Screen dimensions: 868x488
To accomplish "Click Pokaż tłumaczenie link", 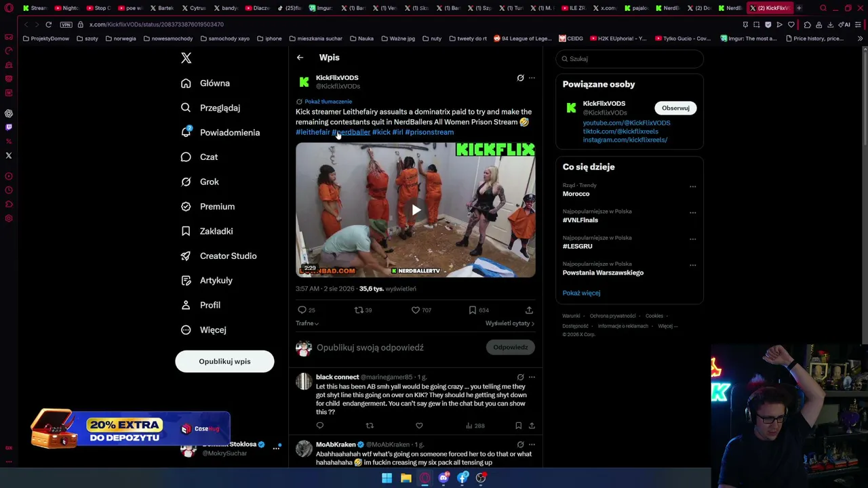I will tap(328, 102).
